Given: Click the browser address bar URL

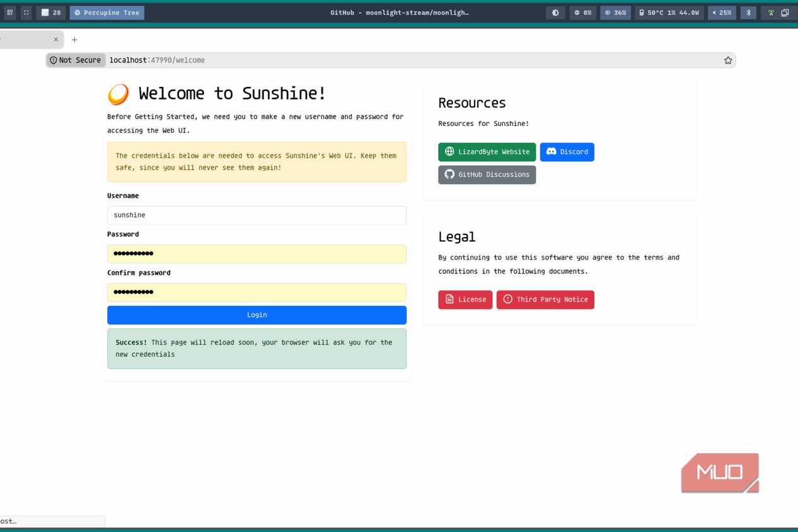Looking at the screenshot, I should (x=157, y=61).
